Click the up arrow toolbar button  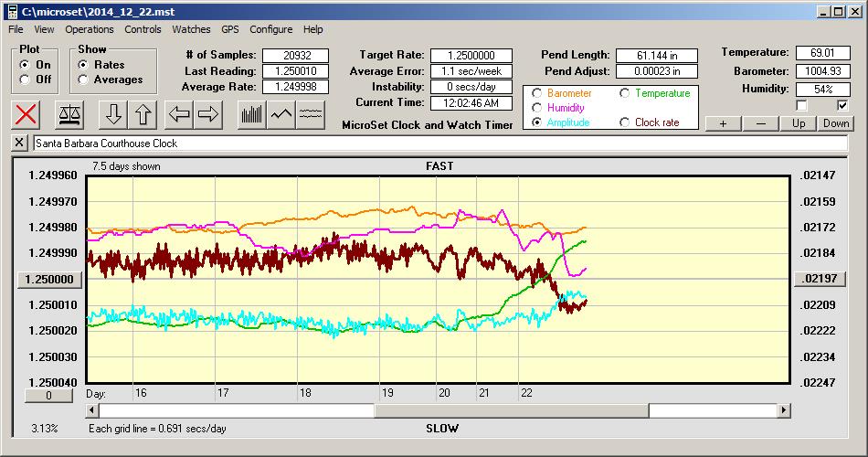[x=143, y=114]
